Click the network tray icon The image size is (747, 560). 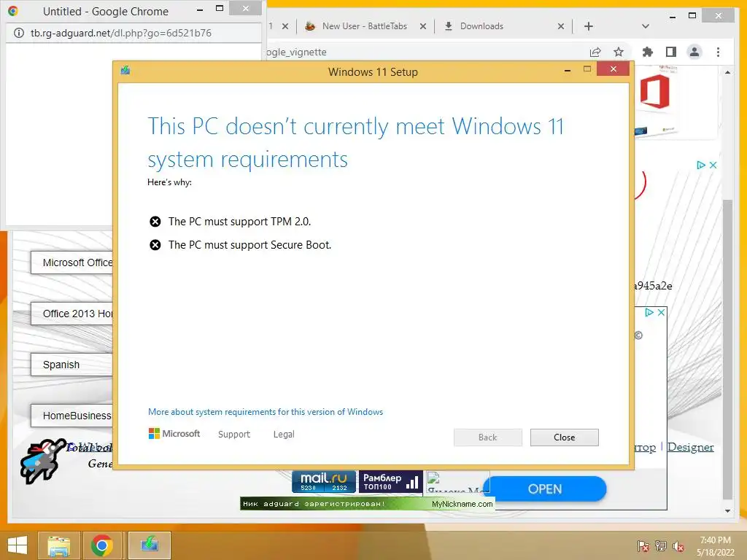tap(661, 546)
